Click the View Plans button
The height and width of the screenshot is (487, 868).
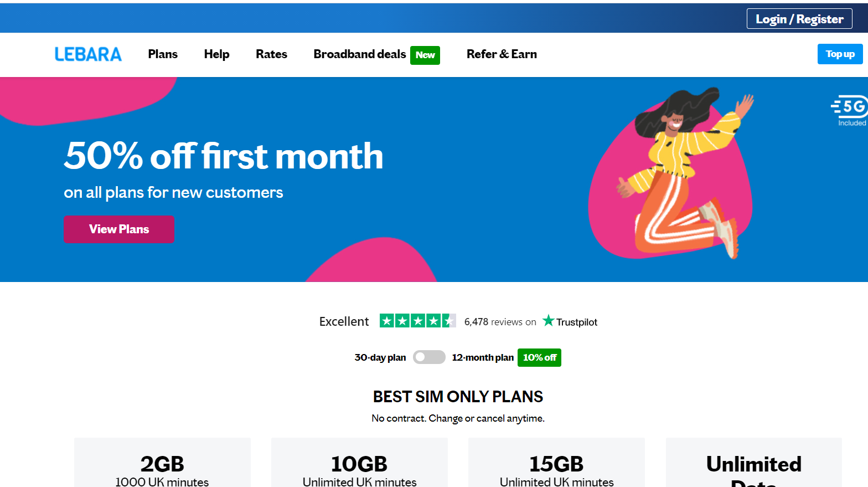[x=119, y=229]
